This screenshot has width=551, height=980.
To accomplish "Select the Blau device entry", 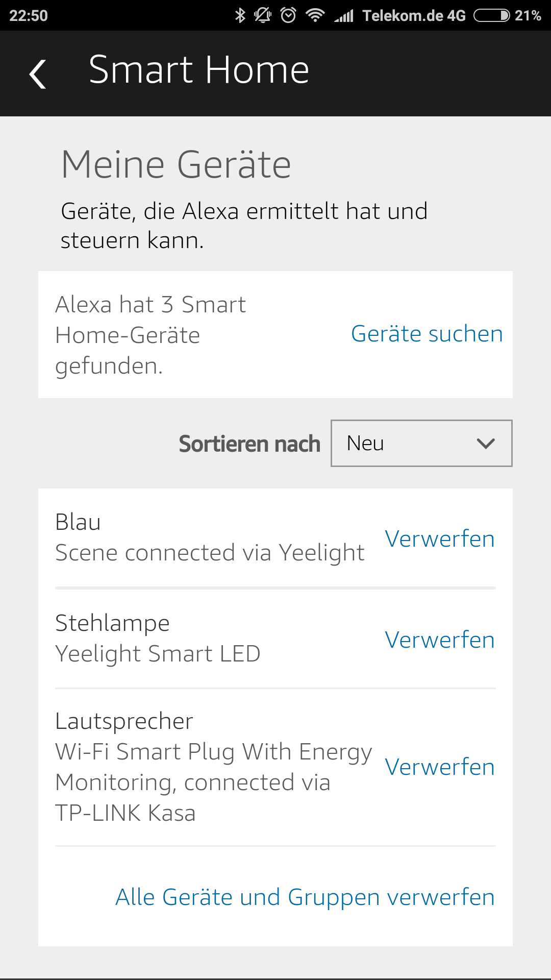I will tap(209, 537).
